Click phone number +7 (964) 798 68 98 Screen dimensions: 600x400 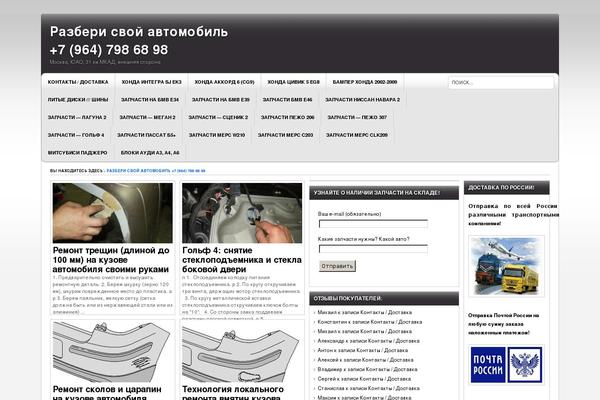[x=109, y=50]
